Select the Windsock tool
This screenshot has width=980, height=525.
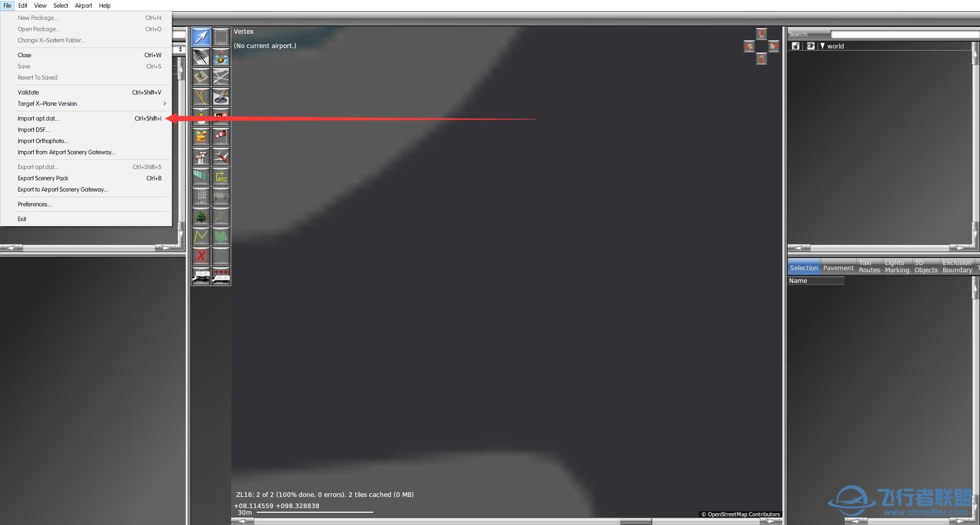(x=221, y=136)
